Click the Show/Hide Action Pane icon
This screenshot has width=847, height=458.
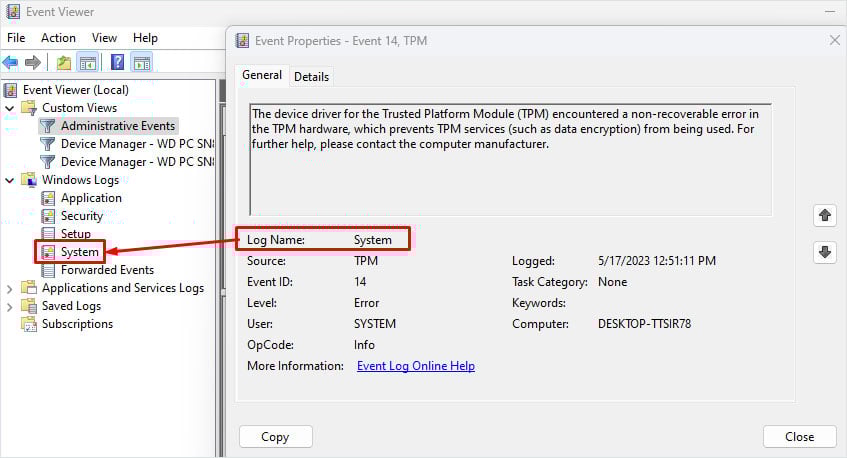coord(141,63)
